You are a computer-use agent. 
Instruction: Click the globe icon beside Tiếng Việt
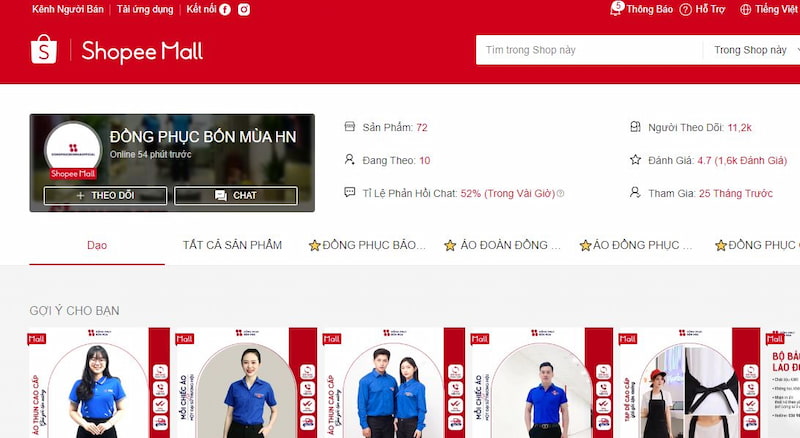tap(745, 10)
